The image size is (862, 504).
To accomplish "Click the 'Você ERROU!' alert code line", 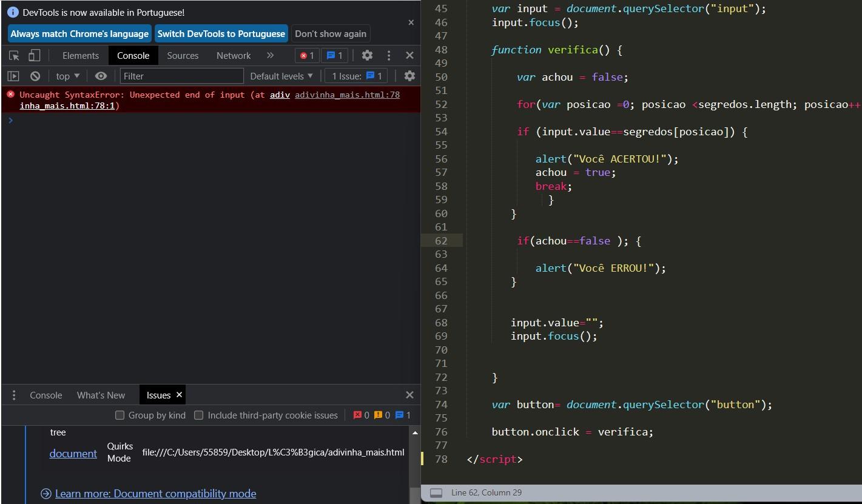I will pos(601,268).
